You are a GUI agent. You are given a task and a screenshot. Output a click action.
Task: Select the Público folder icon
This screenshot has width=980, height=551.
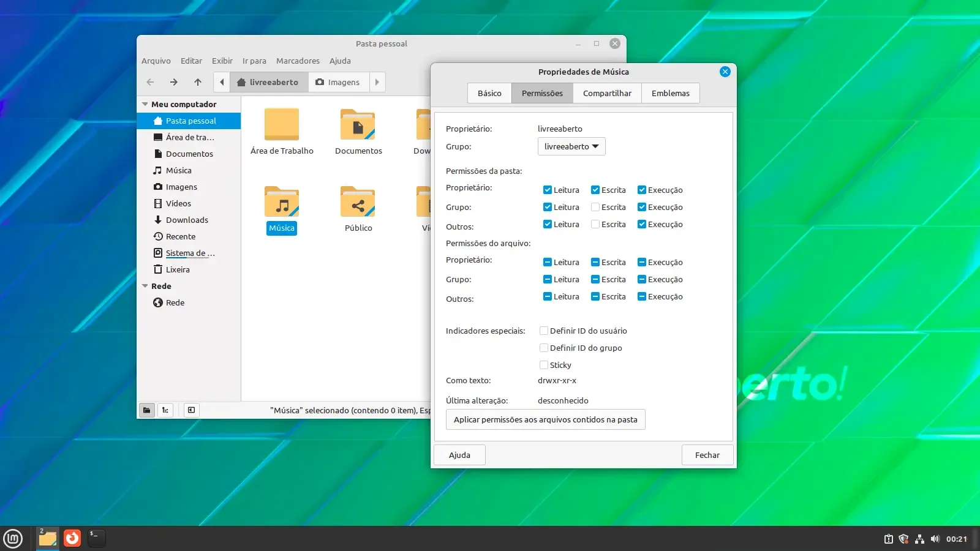(358, 201)
